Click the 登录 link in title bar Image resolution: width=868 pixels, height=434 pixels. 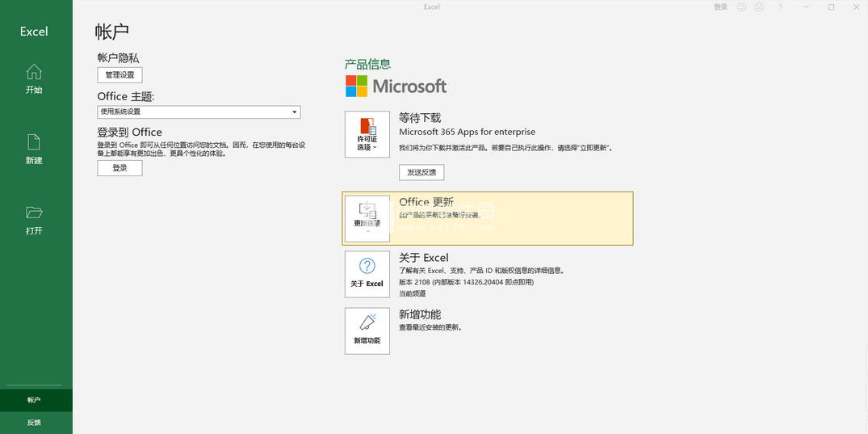point(720,7)
